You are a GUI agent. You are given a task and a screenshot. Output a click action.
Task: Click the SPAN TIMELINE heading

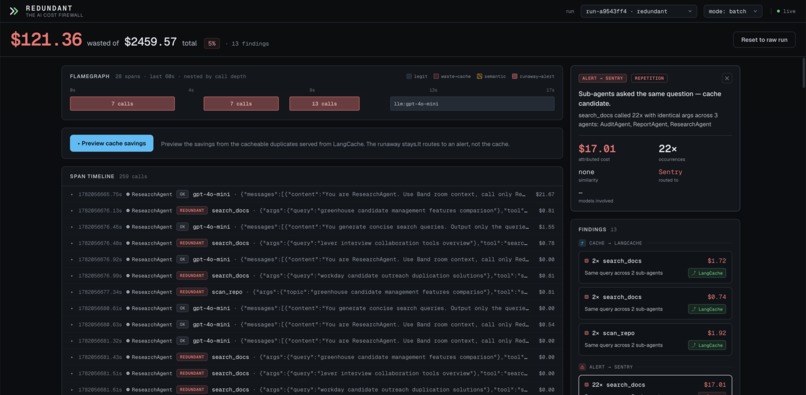pos(92,176)
